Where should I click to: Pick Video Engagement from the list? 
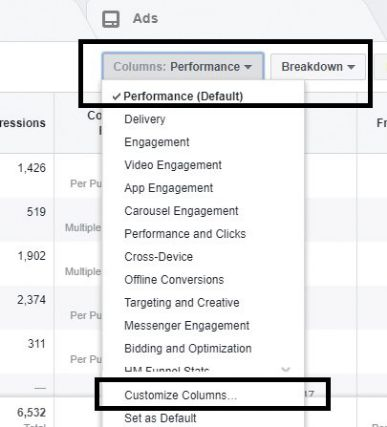[173, 165]
